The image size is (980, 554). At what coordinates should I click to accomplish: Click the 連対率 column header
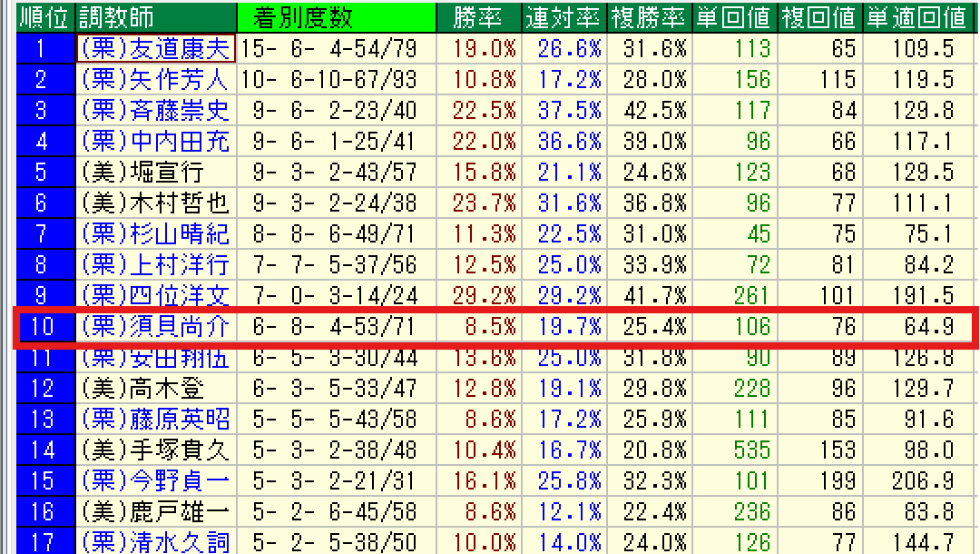coord(562,17)
